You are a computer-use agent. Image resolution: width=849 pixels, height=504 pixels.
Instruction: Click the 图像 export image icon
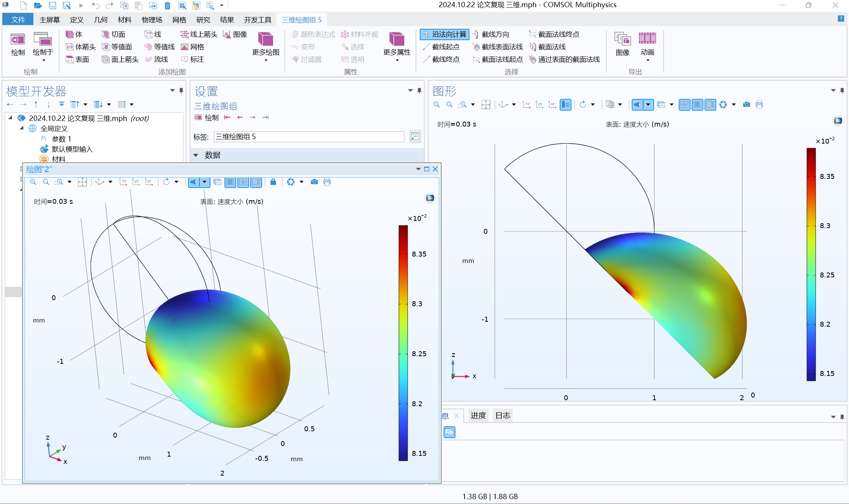pos(622,44)
